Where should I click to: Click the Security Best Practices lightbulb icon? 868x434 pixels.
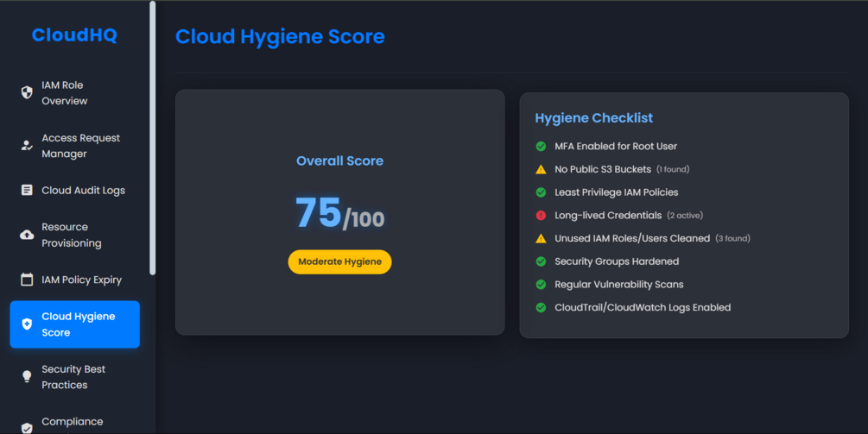pyautogui.click(x=27, y=376)
